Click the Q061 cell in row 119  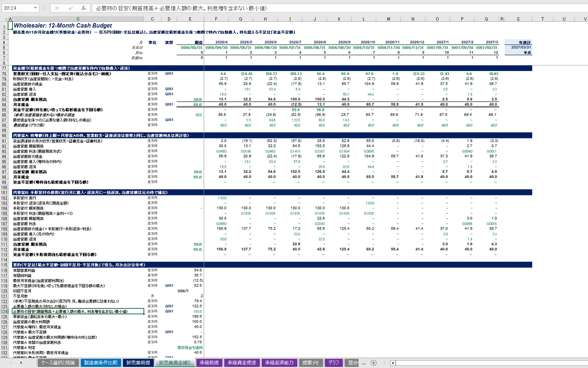[x=169, y=286]
